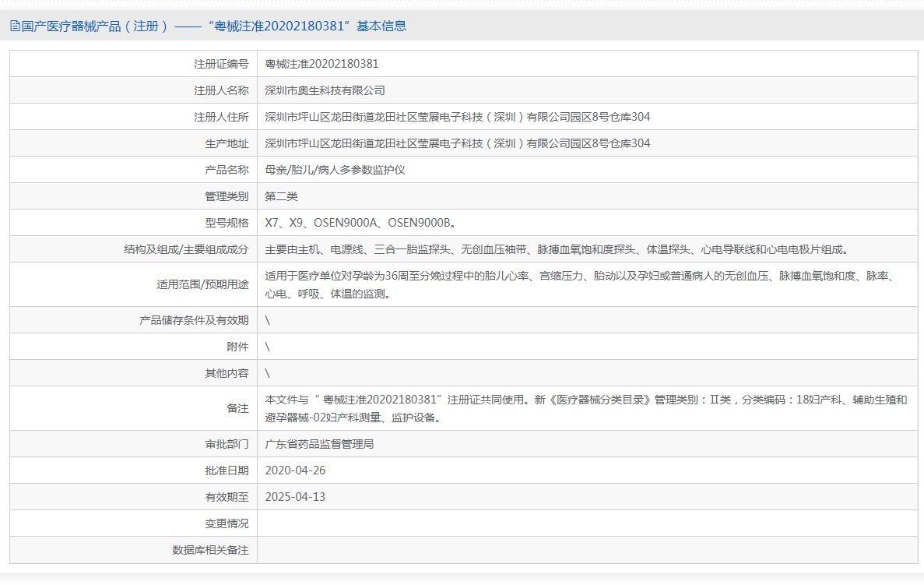Image resolution: width=924 pixels, height=585 pixels.
Task: Click the 结构及组成 description text
Action: pos(556,249)
